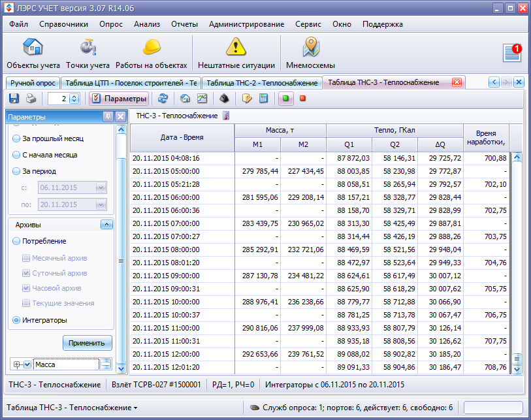The image size is (531, 420).
Task: Close the Параметры side panel
Action: pyautogui.click(x=120, y=117)
